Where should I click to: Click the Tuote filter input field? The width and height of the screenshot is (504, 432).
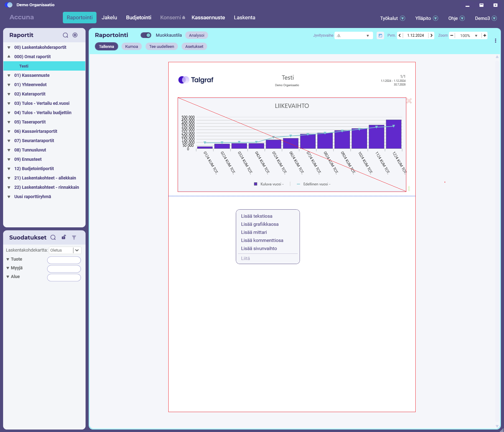click(x=64, y=260)
